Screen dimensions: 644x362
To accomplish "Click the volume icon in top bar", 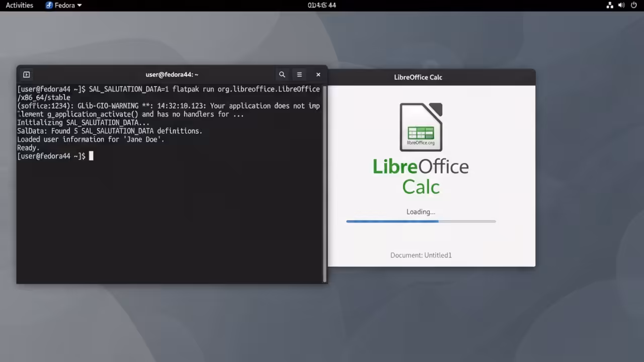I will tap(621, 5).
